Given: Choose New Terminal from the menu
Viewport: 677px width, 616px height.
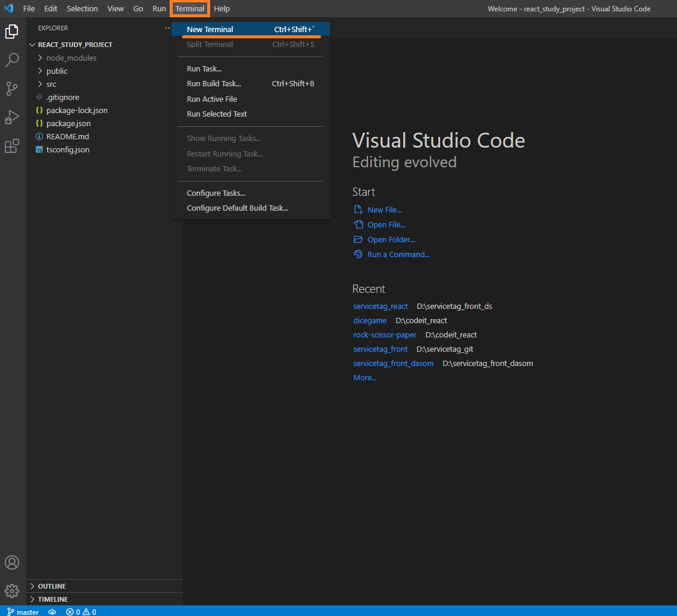Looking at the screenshot, I should pos(251,29).
